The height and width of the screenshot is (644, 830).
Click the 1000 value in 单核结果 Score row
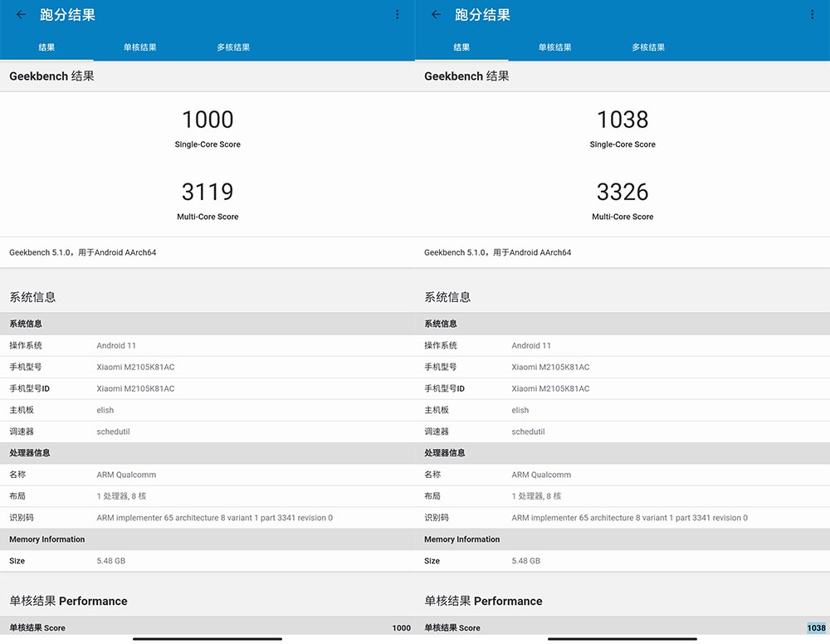pos(401,628)
